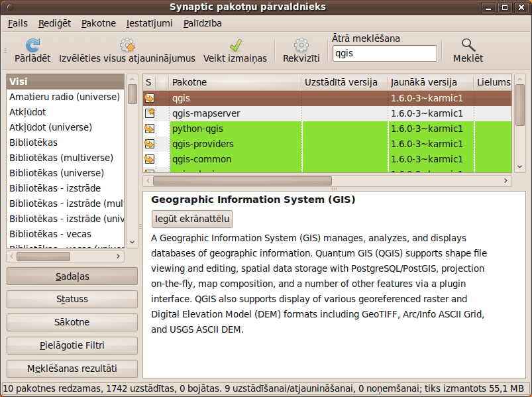Open the Palīdzība menu
Image resolution: width=532 pixels, height=397 pixels.
pos(203,23)
